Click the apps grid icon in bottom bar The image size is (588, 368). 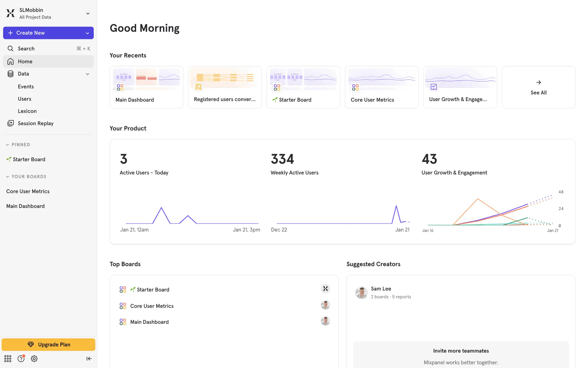[x=8, y=358]
